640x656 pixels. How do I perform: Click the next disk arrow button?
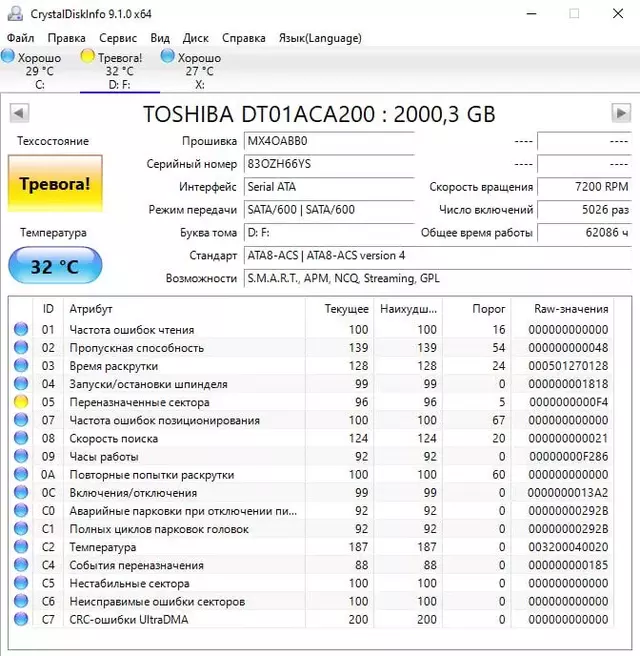coord(621,113)
